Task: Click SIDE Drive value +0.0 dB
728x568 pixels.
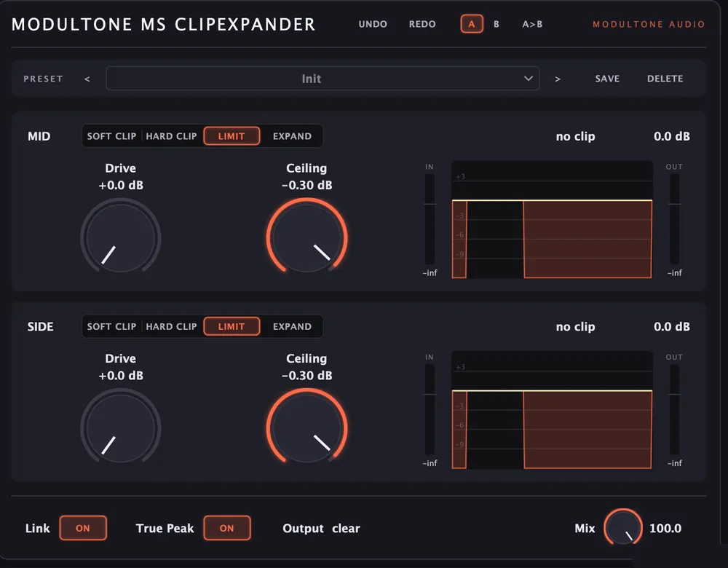Action: point(121,376)
